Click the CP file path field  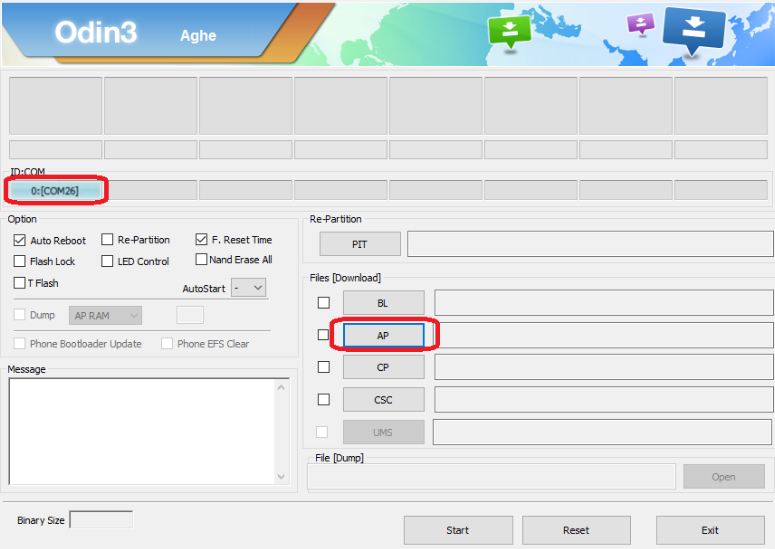click(x=604, y=367)
